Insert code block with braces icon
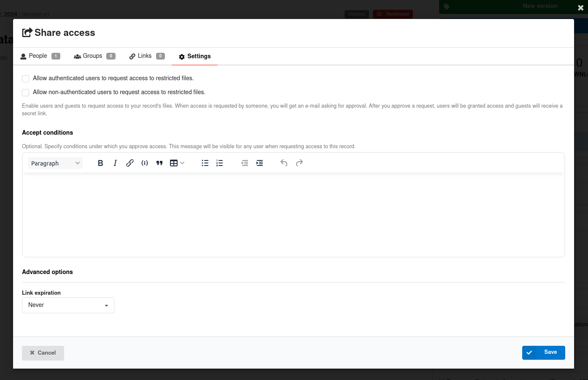Image resolution: width=588 pixels, height=380 pixels. point(145,163)
